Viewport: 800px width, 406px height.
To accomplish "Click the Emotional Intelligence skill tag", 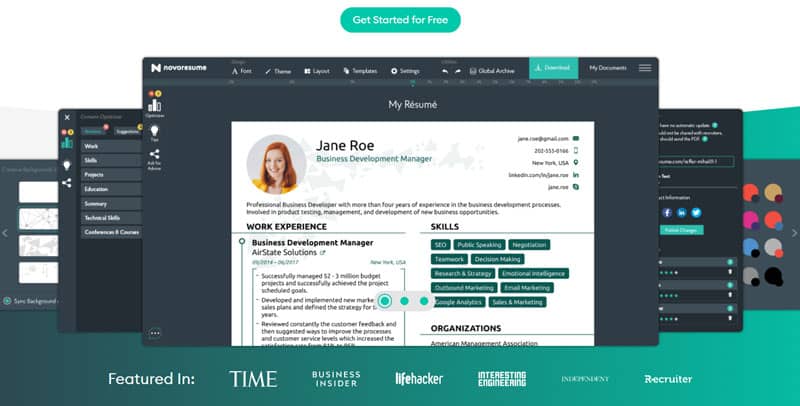I will point(533,273).
